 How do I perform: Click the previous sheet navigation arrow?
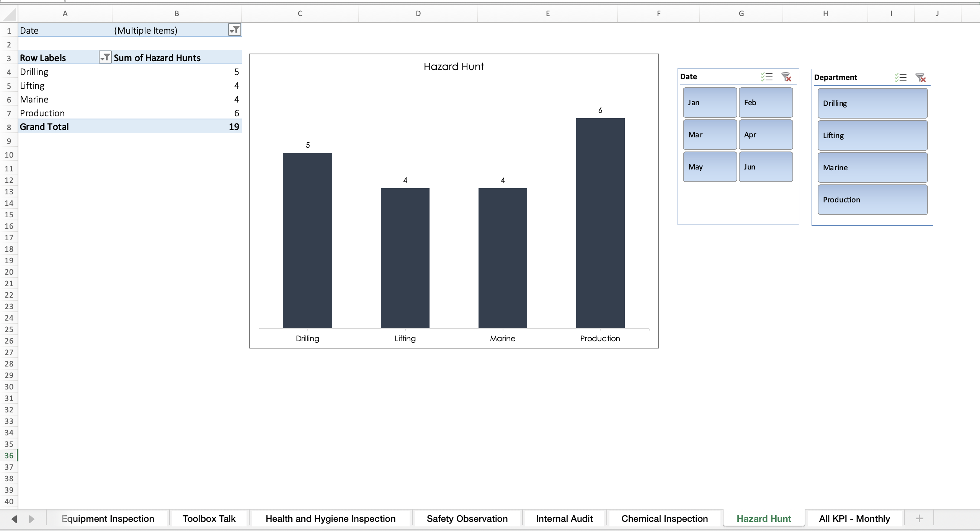pos(14,518)
